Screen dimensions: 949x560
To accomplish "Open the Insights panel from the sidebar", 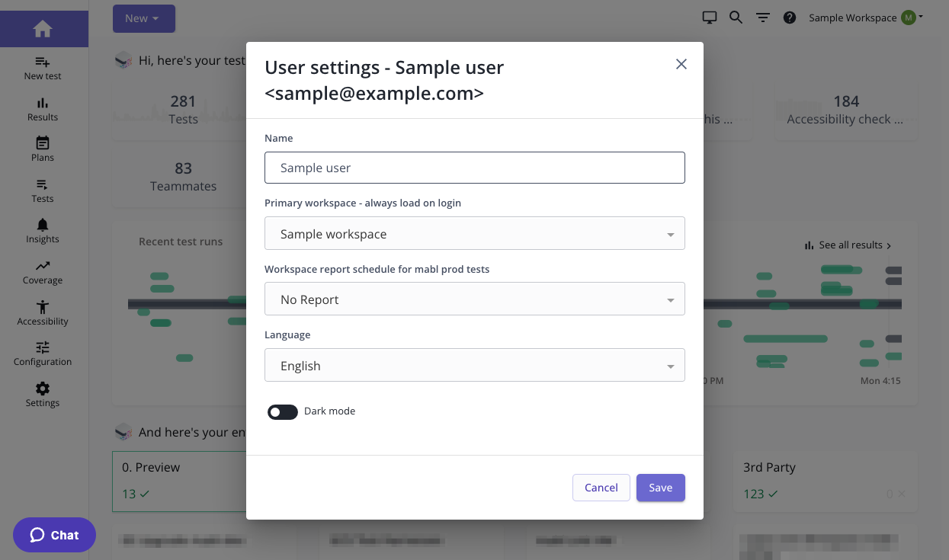I will pyautogui.click(x=42, y=231).
